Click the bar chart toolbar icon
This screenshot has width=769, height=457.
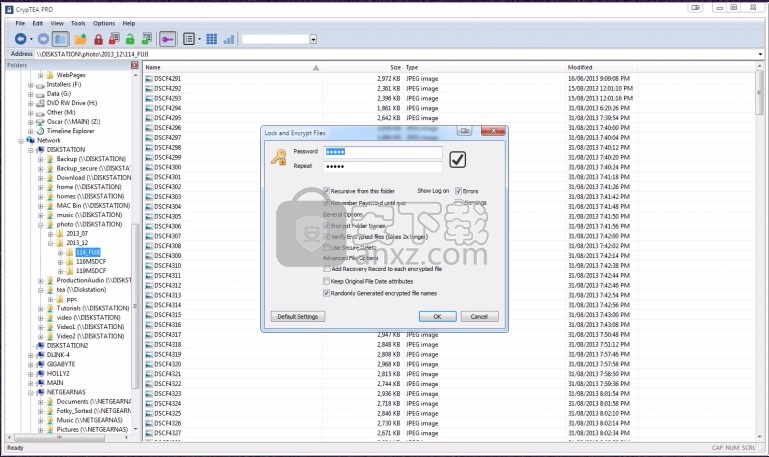pos(229,39)
